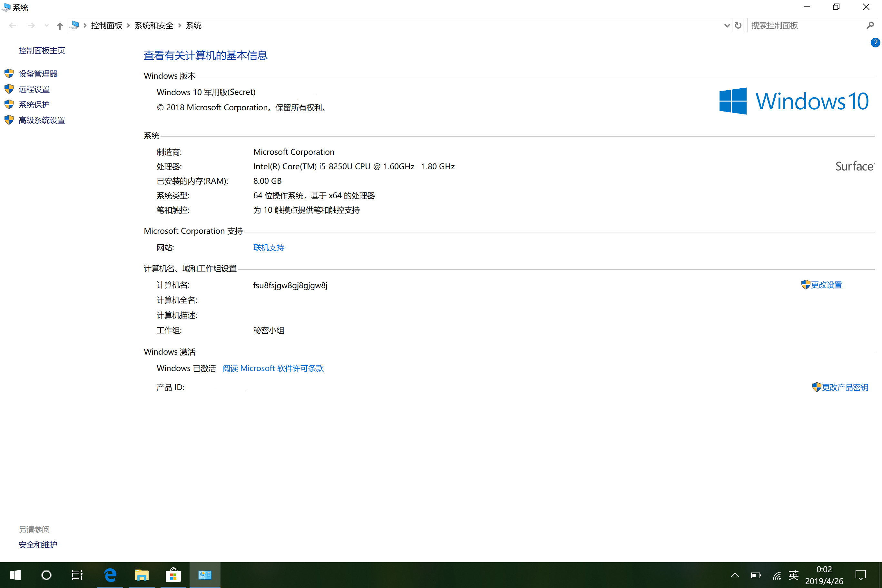
Task: Expand recent locations dropdown arrow
Action: (46, 25)
